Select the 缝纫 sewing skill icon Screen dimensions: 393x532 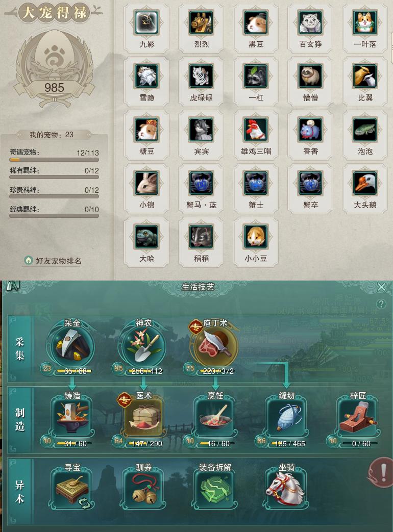pyautogui.click(x=287, y=418)
